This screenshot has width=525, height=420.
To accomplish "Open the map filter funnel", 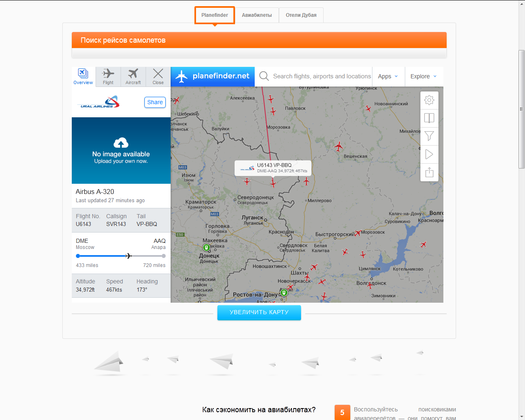I will [429, 136].
